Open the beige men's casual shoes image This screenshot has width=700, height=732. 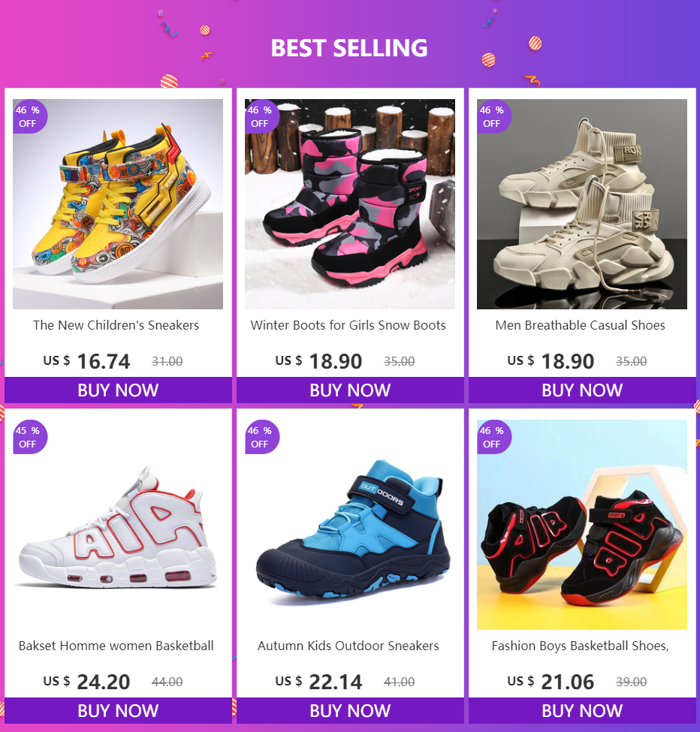(582, 204)
